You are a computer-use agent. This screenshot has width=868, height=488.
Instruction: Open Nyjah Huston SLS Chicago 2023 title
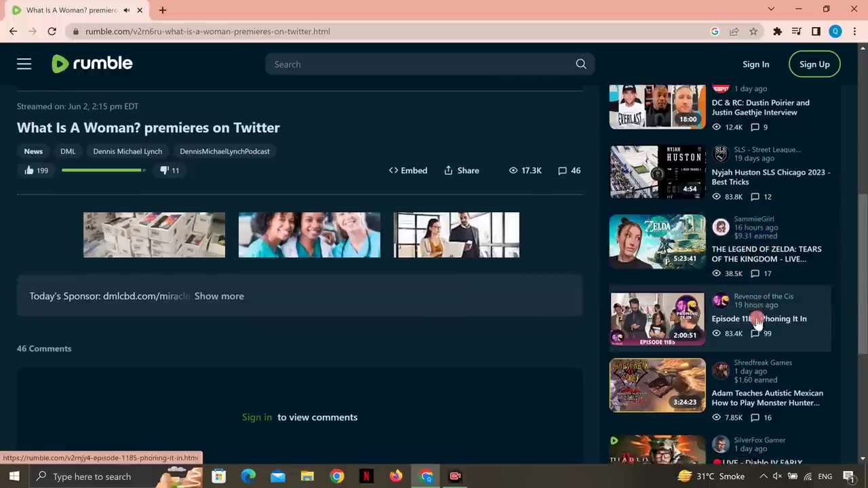pos(771,177)
